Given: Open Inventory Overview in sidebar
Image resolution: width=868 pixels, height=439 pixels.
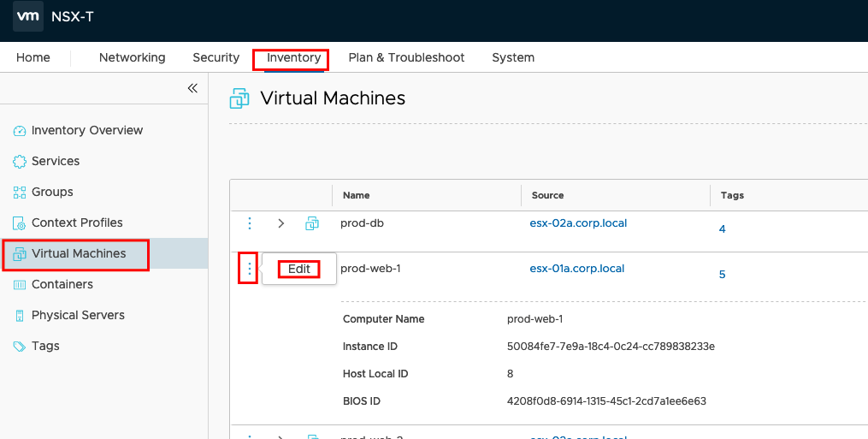Looking at the screenshot, I should [x=87, y=130].
